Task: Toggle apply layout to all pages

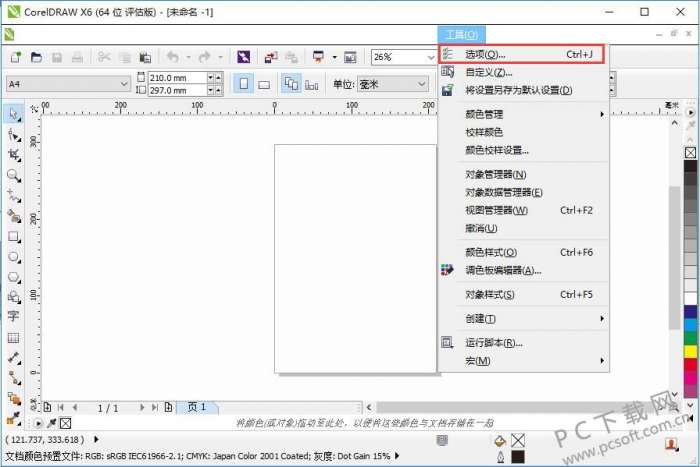Action: [291, 83]
